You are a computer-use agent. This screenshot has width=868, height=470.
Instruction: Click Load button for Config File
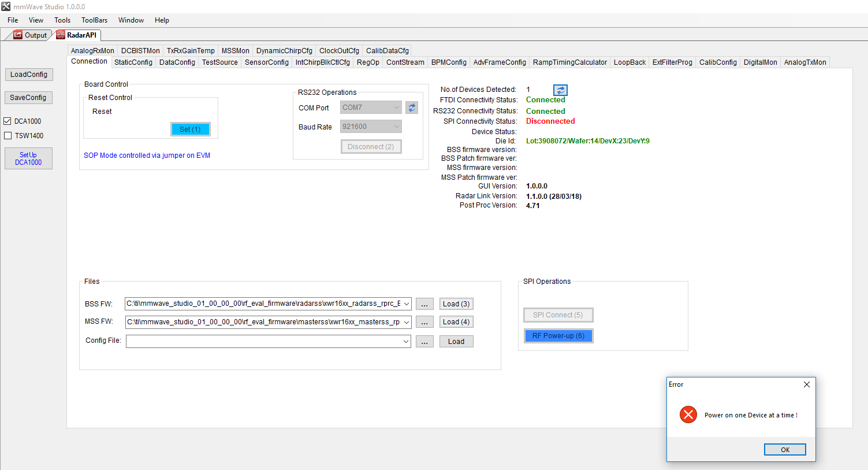coord(456,342)
